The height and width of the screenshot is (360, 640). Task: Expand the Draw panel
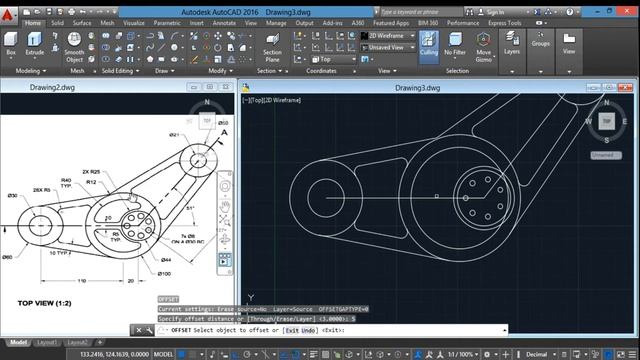pos(165,71)
